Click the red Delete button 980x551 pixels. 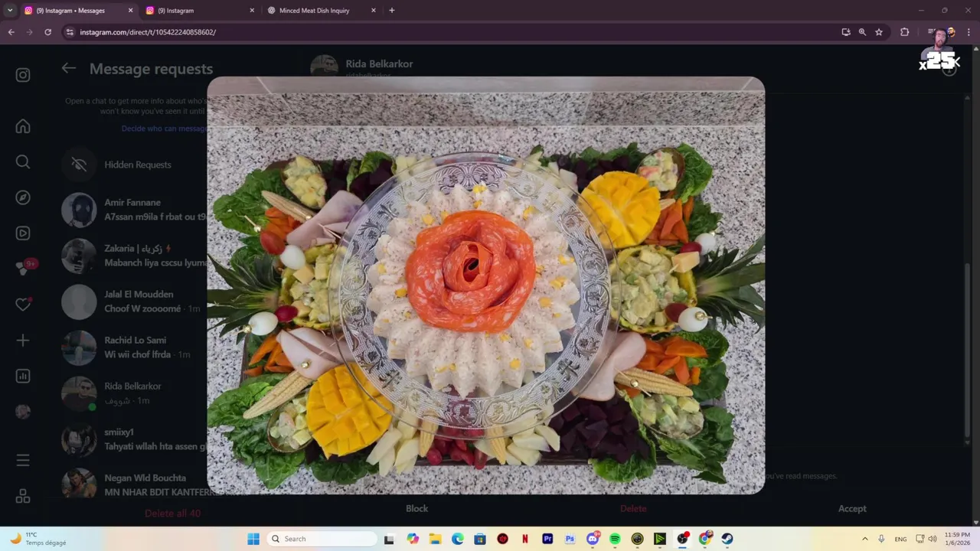click(633, 508)
